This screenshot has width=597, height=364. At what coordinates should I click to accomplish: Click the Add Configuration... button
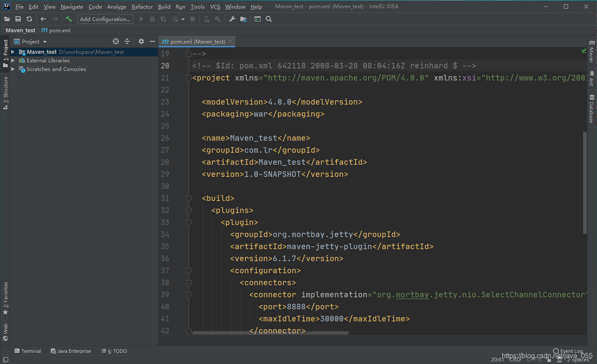click(x=105, y=19)
